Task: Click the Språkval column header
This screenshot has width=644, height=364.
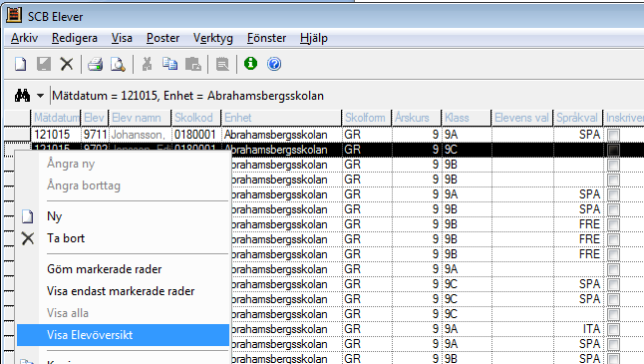Action: [x=578, y=118]
